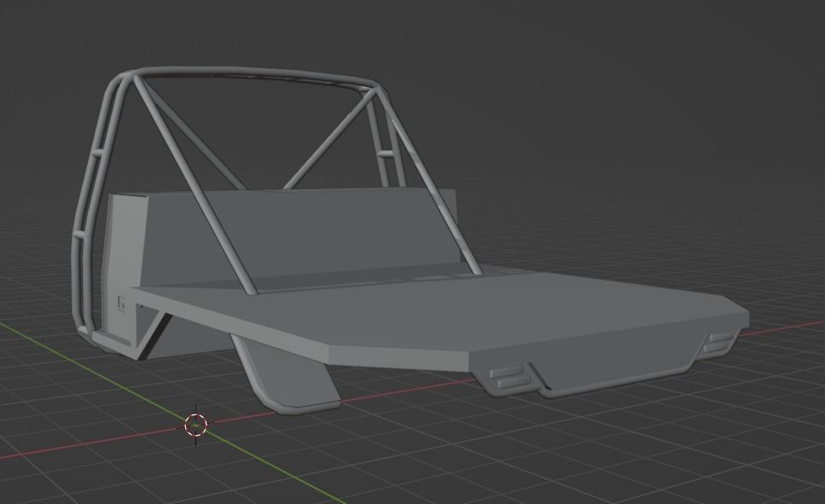The image size is (825, 504).
Task: Click the right tail light recess
Action: click(x=717, y=345)
